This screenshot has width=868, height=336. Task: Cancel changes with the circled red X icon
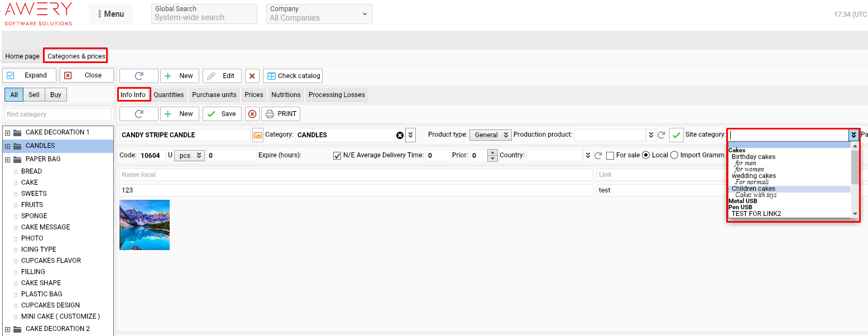point(252,113)
